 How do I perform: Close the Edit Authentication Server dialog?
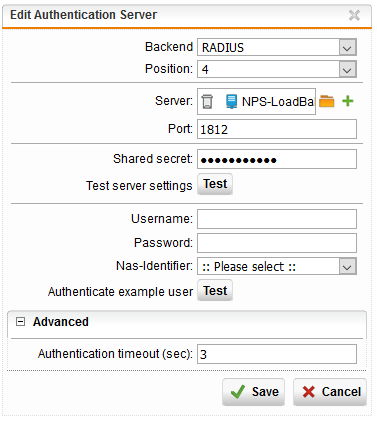pyautogui.click(x=354, y=15)
